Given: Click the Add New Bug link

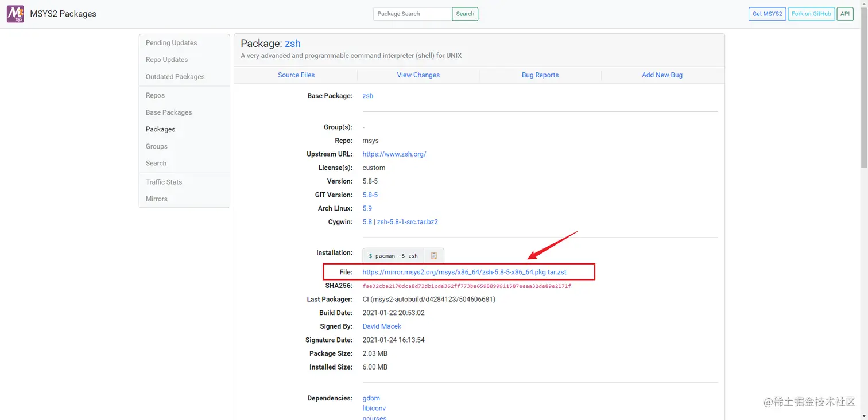Looking at the screenshot, I should pyautogui.click(x=662, y=75).
